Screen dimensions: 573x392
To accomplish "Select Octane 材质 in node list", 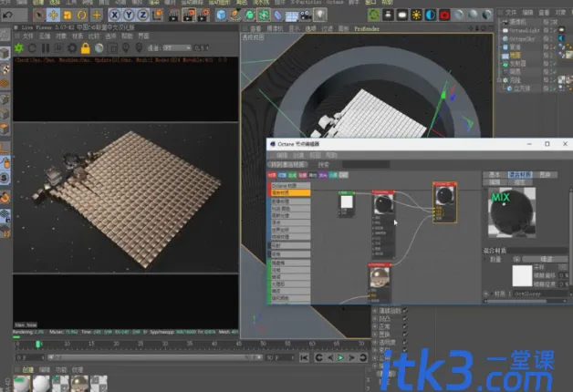I will (290, 185).
